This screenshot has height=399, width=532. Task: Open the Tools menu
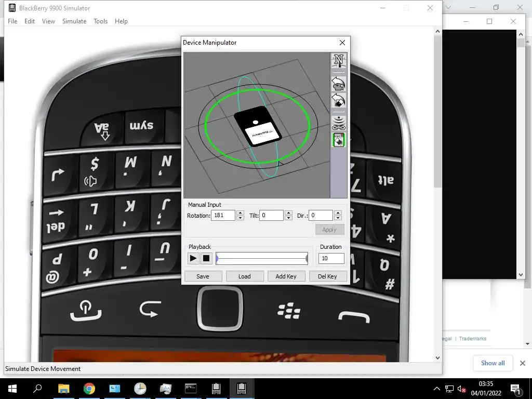(x=100, y=21)
